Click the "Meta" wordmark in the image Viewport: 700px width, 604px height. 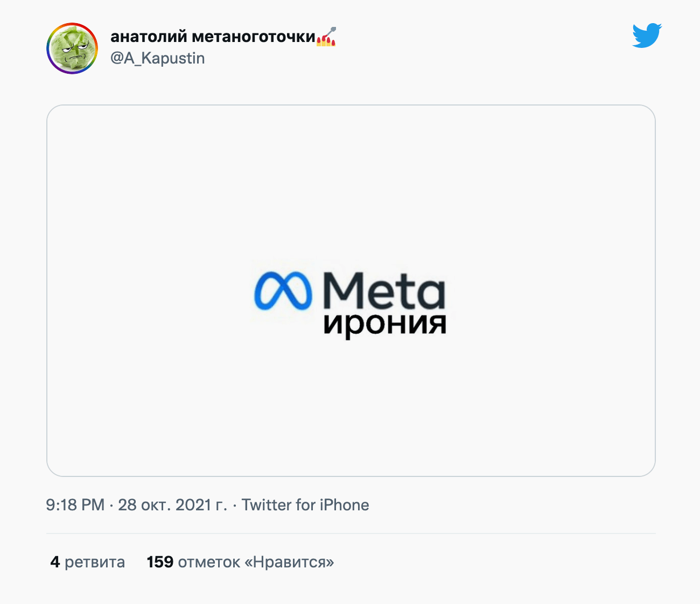[383, 290]
